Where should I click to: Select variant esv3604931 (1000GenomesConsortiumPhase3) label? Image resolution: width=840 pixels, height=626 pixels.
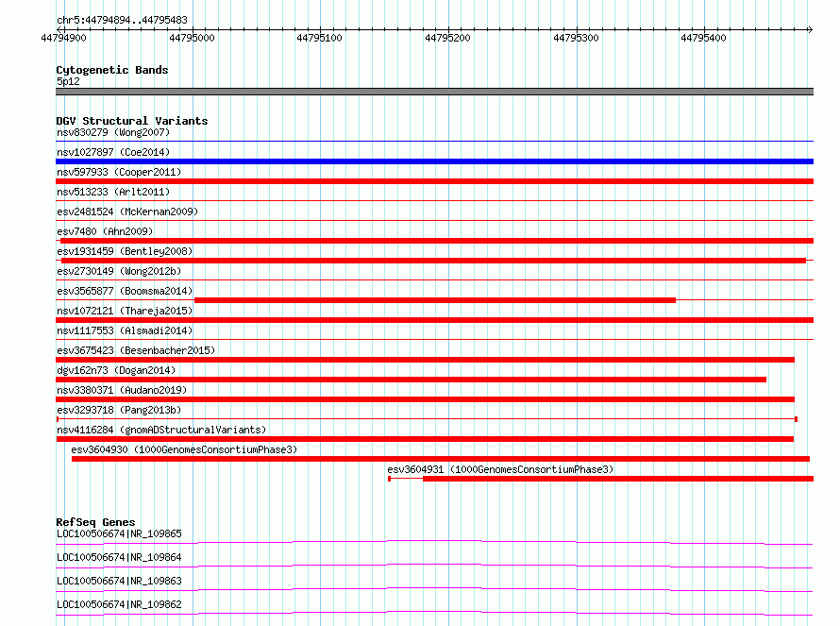coord(500,469)
